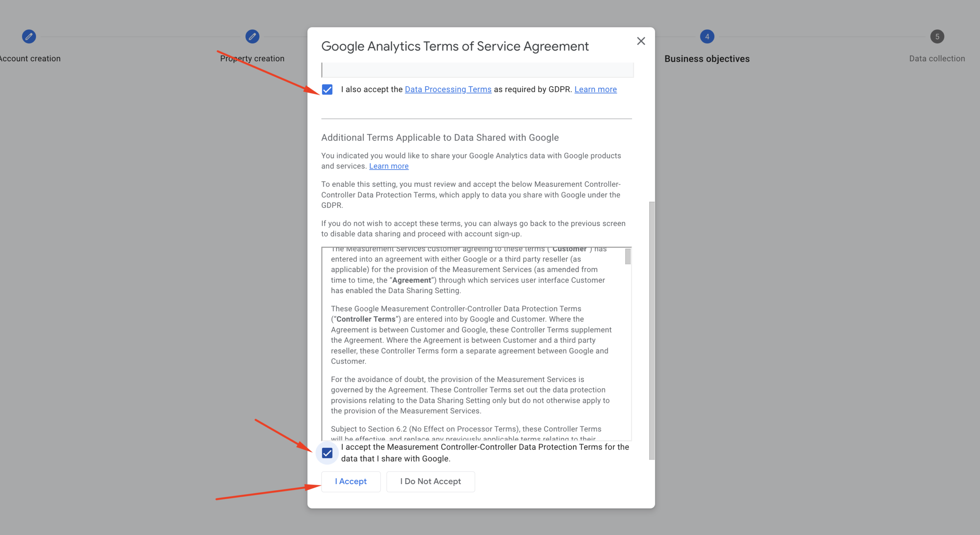This screenshot has height=535, width=980.
Task: Click the paragraph starting 'These Google Measurement Controller-Controller'
Action: pos(471,335)
